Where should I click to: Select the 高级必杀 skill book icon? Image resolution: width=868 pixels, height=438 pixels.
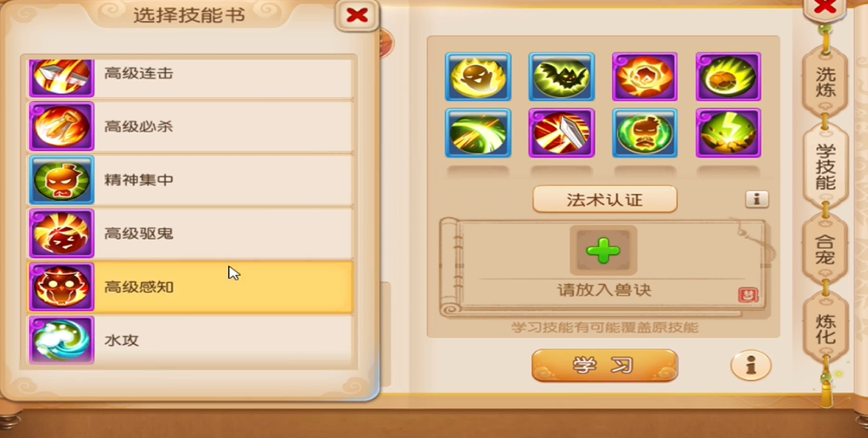pos(61,126)
